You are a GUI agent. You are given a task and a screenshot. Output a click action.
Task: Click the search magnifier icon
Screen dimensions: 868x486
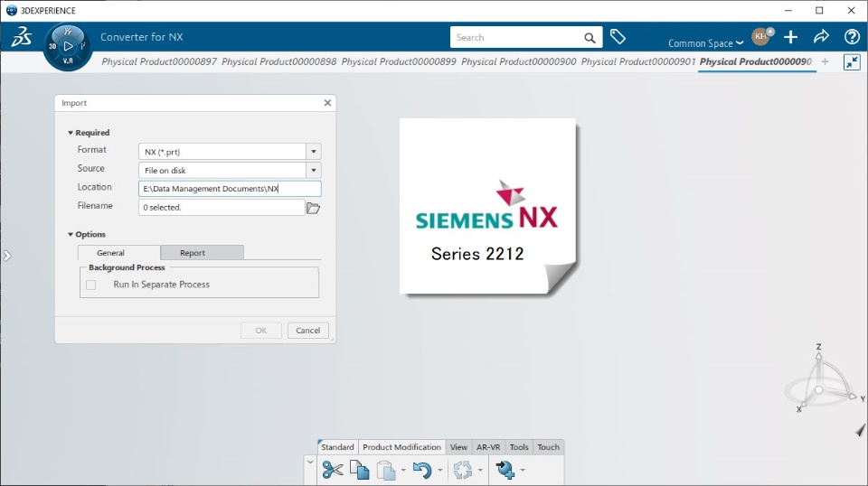(590, 38)
